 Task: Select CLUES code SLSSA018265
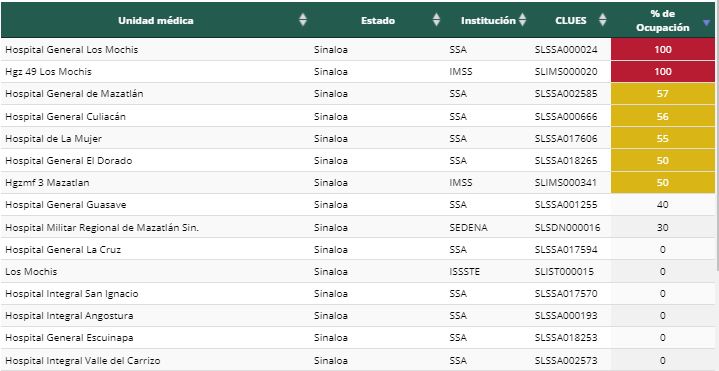(x=566, y=161)
